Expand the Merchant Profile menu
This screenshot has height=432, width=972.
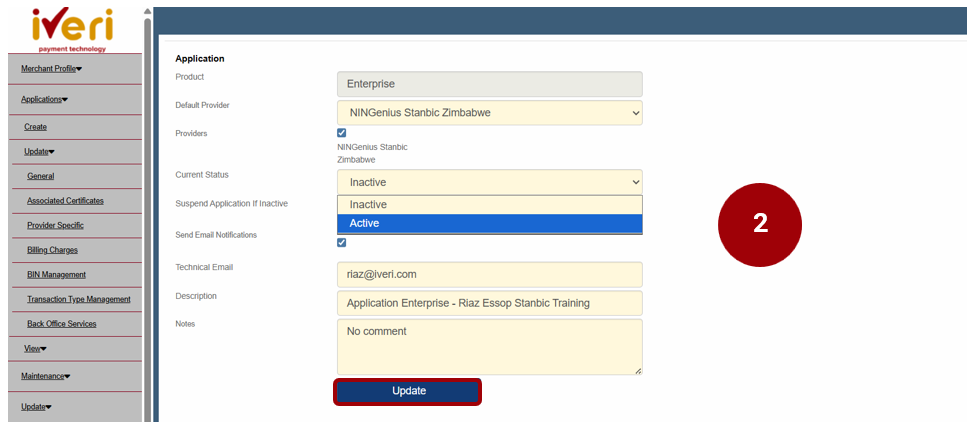click(51, 69)
